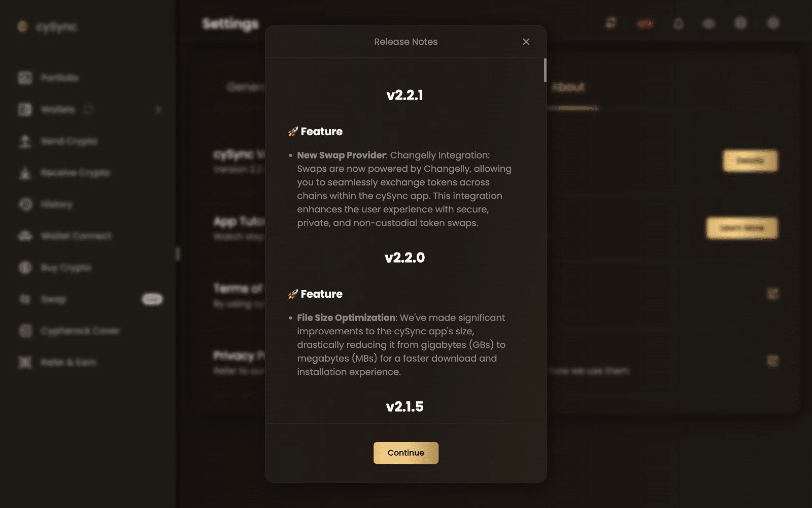The height and width of the screenshot is (508, 812).
Task: Open the Terms of Use external link icon
Action: [x=772, y=294]
